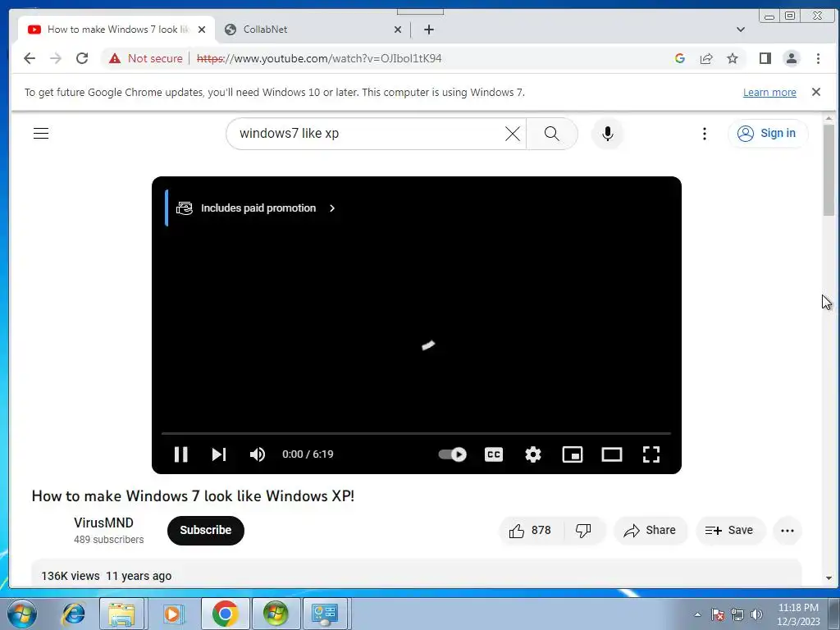Share this video

(650, 531)
